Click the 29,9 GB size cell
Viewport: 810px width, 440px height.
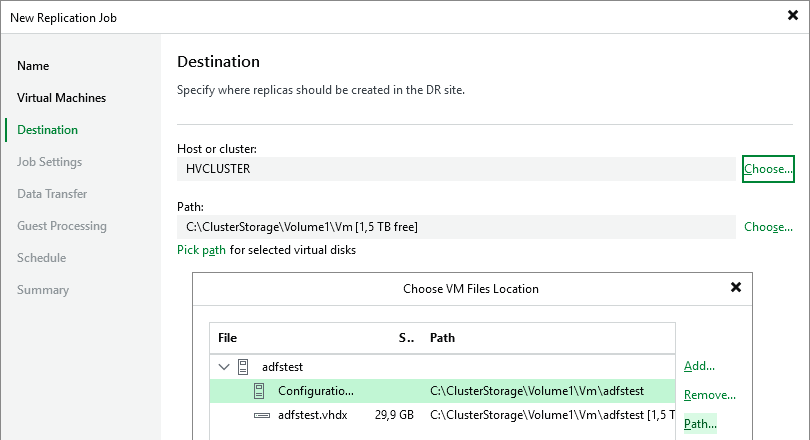pyautogui.click(x=394, y=415)
